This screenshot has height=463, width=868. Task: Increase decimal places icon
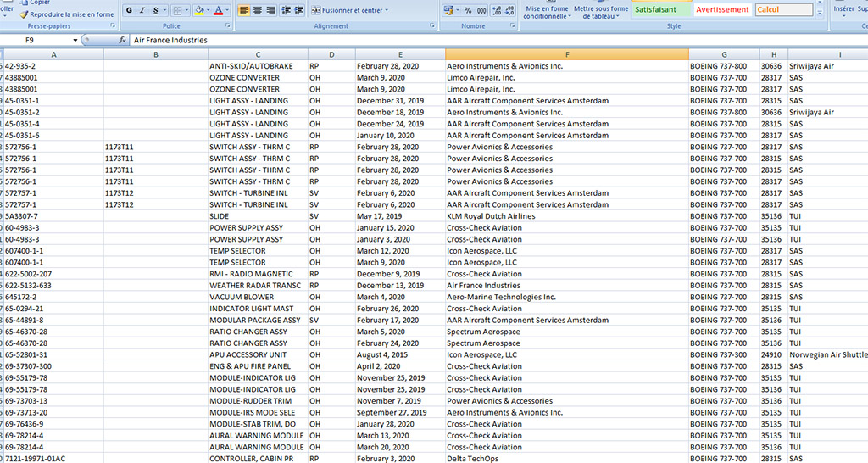tap(497, 10)
